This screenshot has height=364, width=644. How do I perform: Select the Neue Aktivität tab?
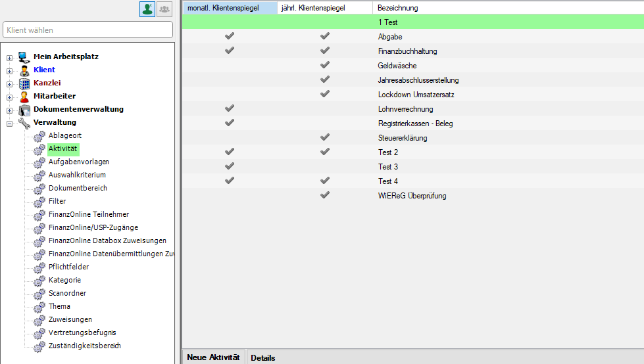(213, 357)
